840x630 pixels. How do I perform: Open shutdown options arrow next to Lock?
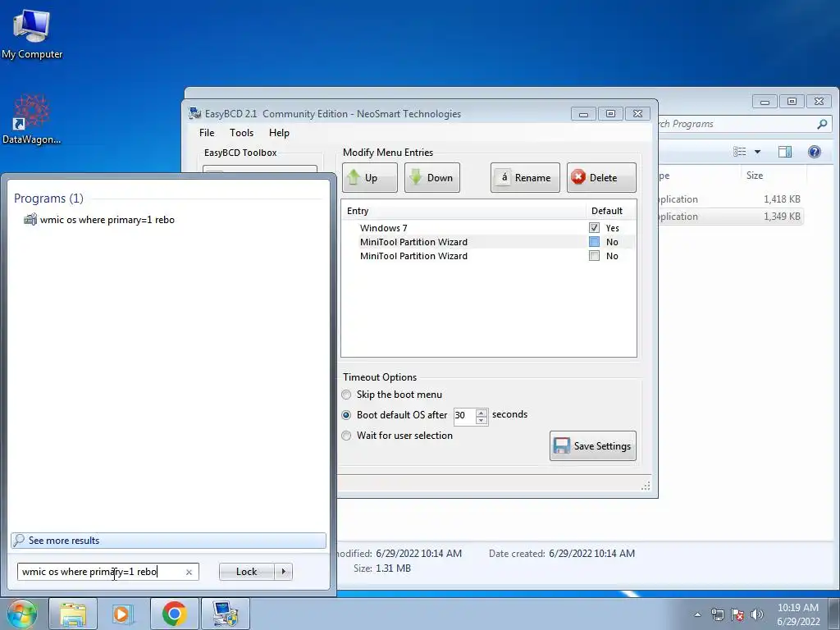pyautogui.click(x=283, y=572)
